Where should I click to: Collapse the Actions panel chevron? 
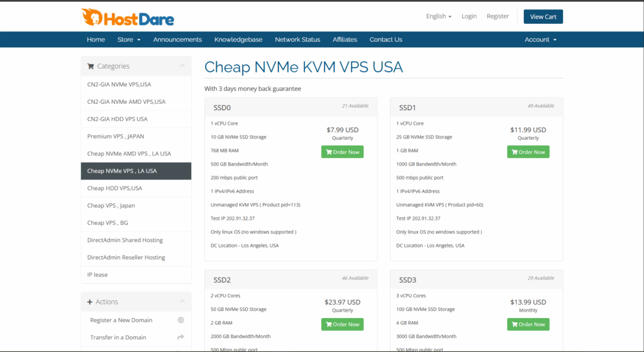(182, 302)
